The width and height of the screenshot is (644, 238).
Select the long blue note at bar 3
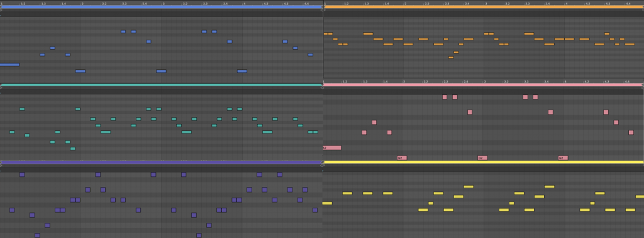[x=162, y=71]
